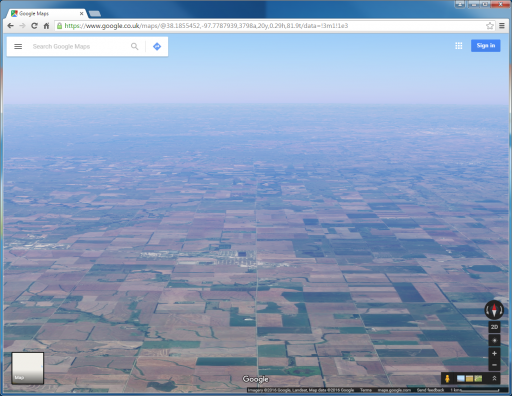Screen dimensions: 512x396
Task: Open the Google apps grid
Action: pyautogui.click(x=459, y=46)
